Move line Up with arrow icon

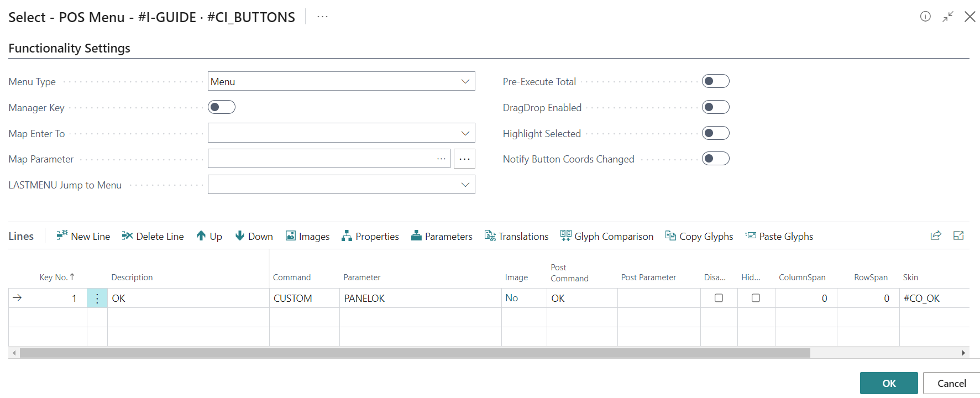click(x=201, y=235)
